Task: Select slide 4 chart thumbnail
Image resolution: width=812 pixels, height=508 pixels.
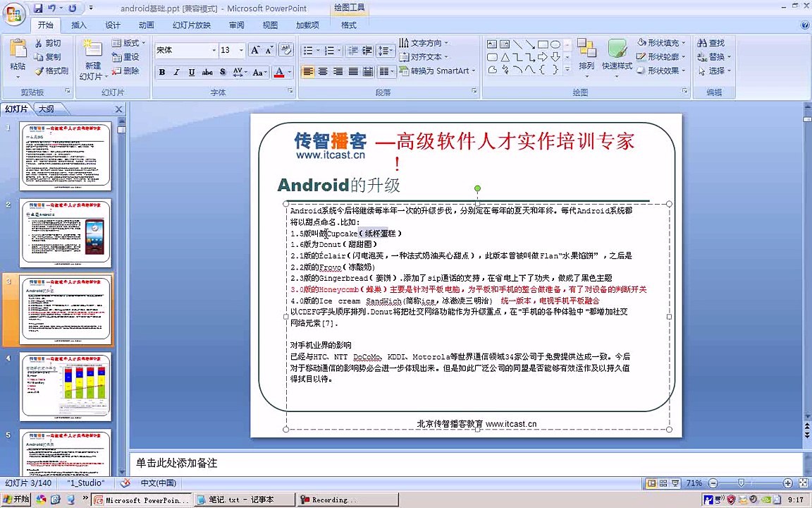Action: coord(66,387)
